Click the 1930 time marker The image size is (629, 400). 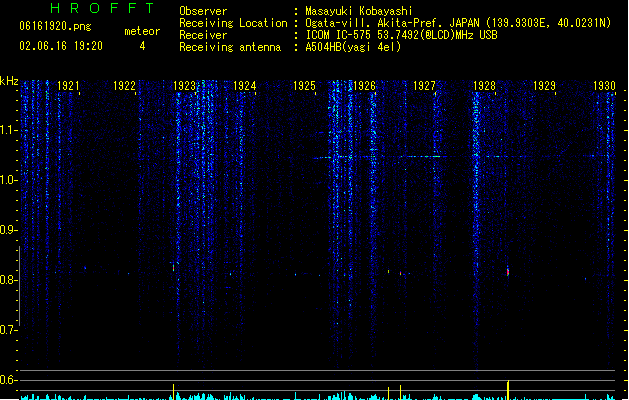point(604,86)
